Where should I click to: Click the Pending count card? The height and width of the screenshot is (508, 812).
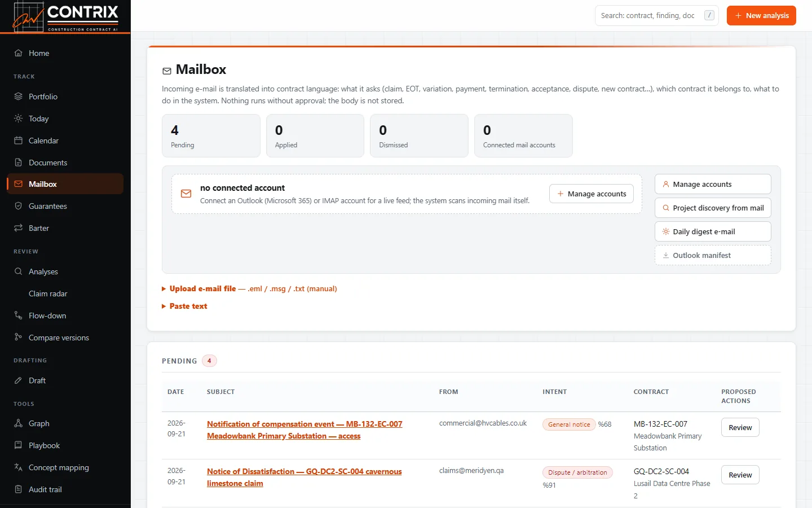coord(211,136)
